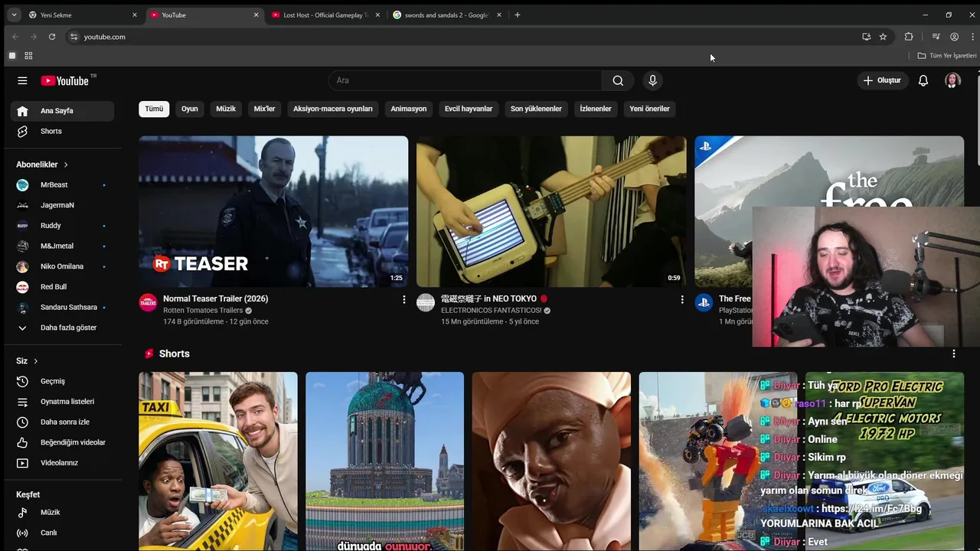The height and width of the screenshot is (551, 980).
Task: Open Oynatma listeleri in sidebar
Action: click(x=62, y=402)
